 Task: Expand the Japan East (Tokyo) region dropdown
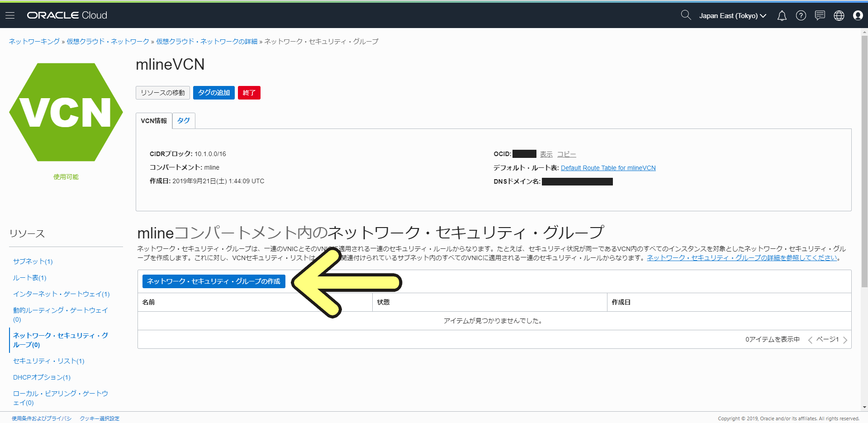(x=733, y=16)
